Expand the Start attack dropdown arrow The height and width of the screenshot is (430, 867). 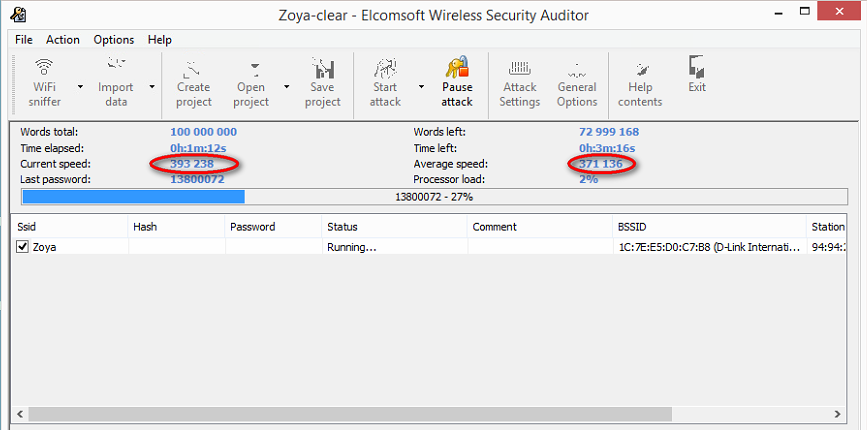tap(421, 86)
